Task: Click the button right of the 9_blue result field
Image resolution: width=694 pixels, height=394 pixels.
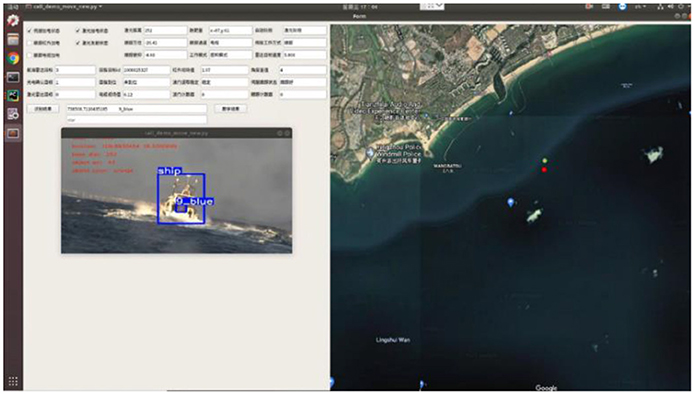Action: (231, 108)
